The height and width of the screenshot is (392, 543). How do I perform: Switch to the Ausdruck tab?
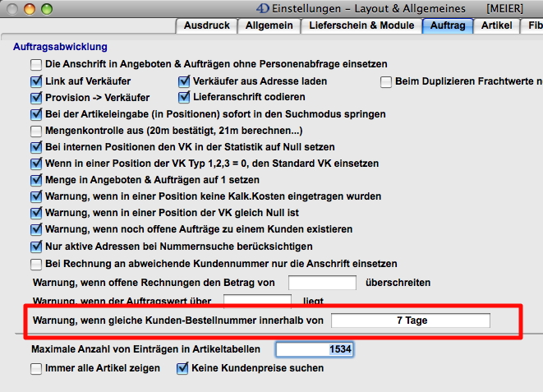(206, 26)
